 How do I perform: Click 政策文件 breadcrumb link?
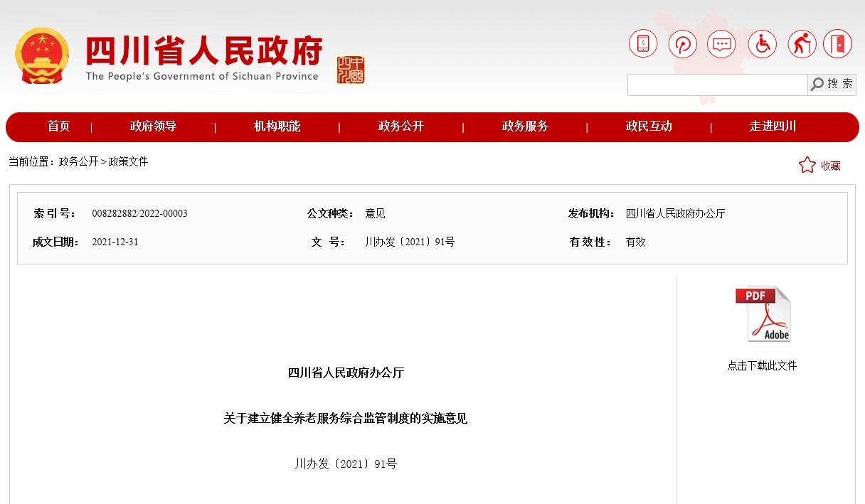128,162
